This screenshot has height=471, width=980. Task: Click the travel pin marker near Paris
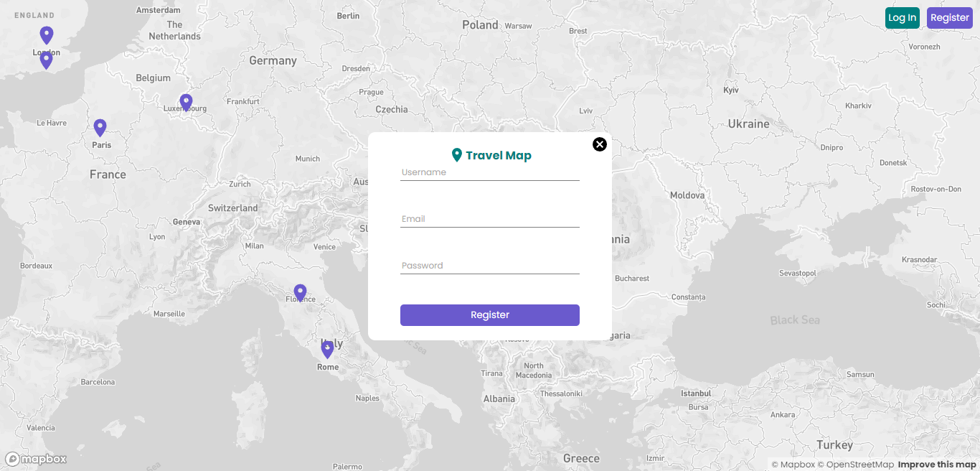click(x=100, y=127)
